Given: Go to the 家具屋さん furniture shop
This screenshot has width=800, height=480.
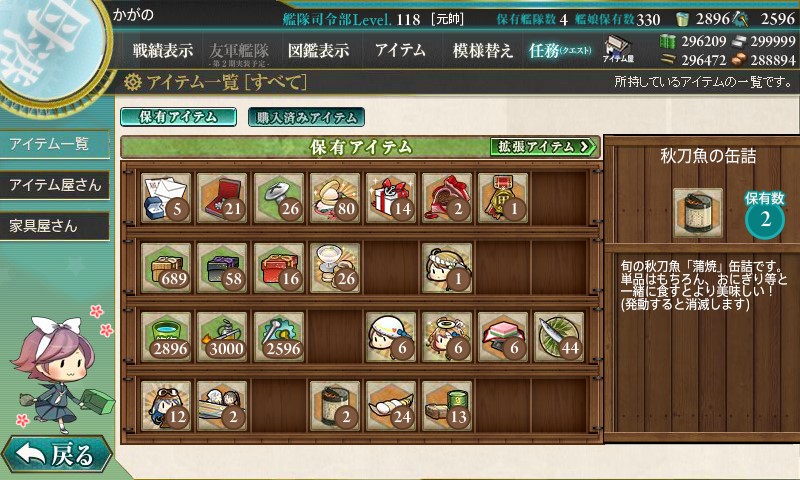Looking at the screenshot, I should pos(55,226).
